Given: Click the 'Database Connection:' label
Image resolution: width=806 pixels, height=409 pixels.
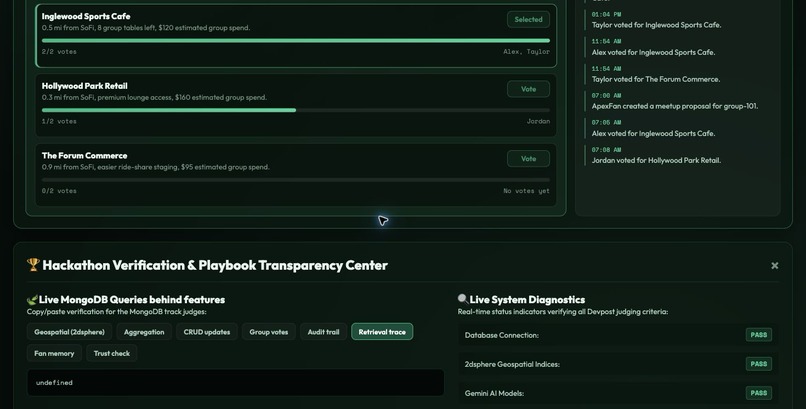Looking at the screenshot, I should point(502,335).
